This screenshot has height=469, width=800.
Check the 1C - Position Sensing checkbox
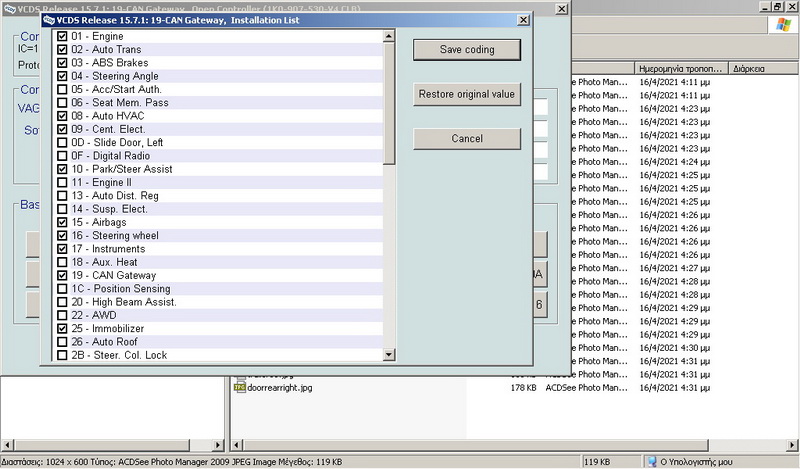click(x=62, y=288)
